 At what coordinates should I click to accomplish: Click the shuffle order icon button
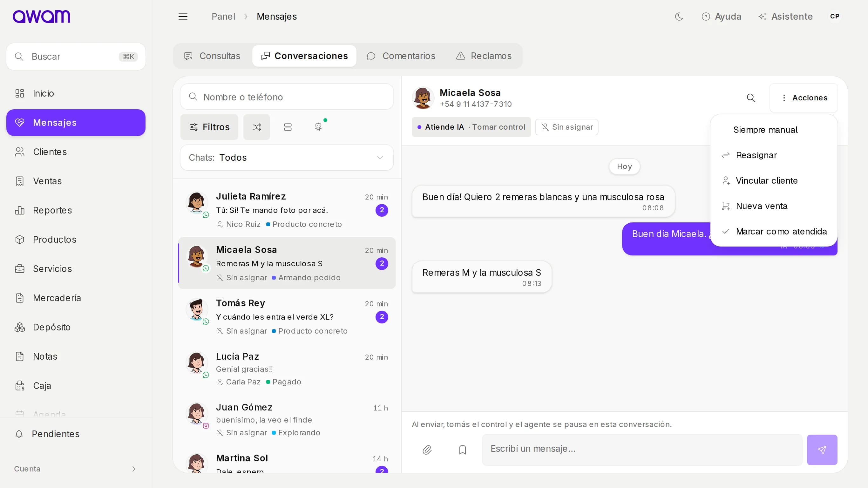(x=257, y=127)
